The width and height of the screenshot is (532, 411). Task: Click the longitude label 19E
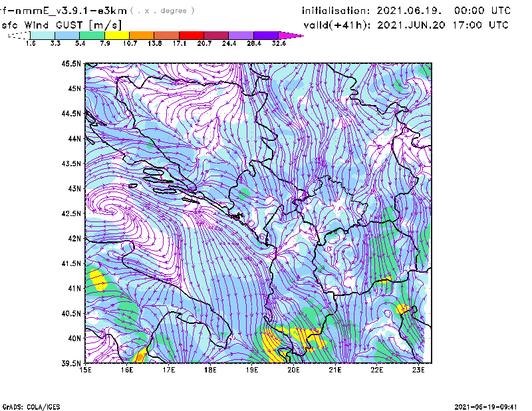pos(252,370)
